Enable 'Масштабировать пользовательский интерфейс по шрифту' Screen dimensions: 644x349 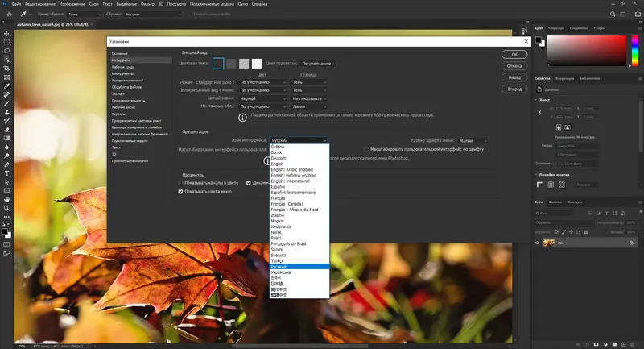pyautogui.click(x=366, y=149)
